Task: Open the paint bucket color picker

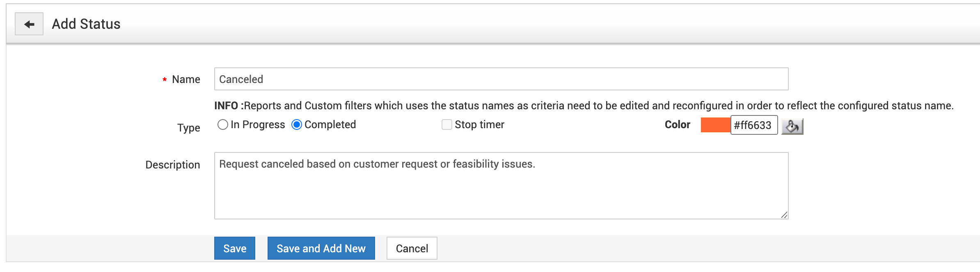Action: tap(792, 126)
